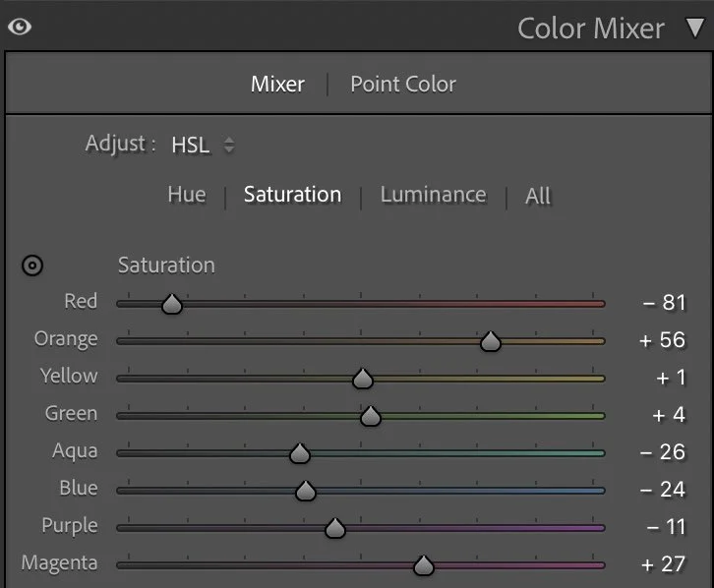
Task: Activate the Saturation targeted adjustment tool
Action: (32, 265)
